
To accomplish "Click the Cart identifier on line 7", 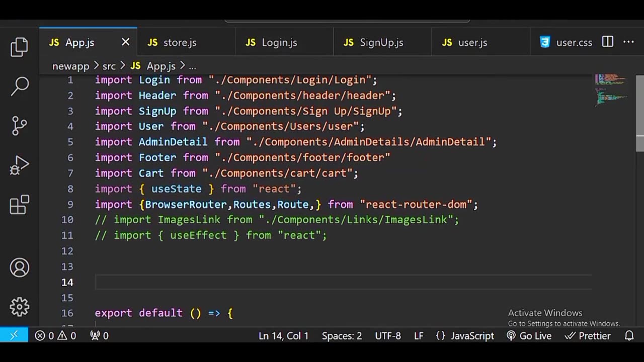I will coord(151,173).
